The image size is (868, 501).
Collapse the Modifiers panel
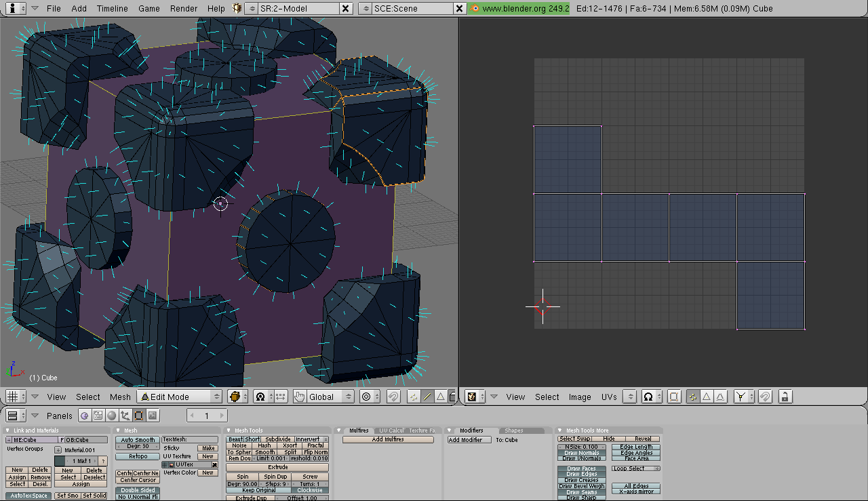450,430
